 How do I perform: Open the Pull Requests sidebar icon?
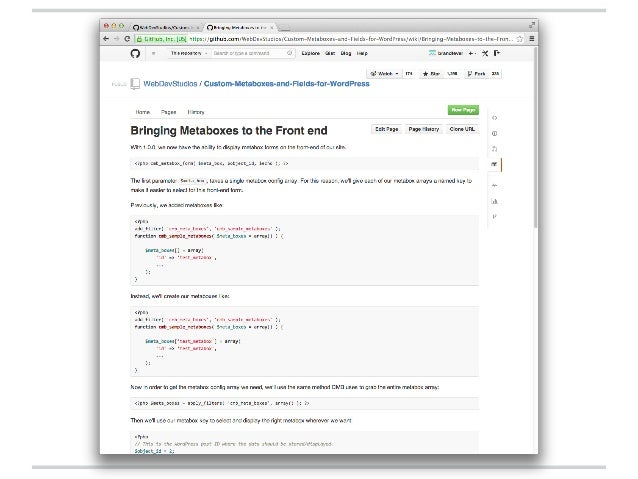click(x=494, y=149)
